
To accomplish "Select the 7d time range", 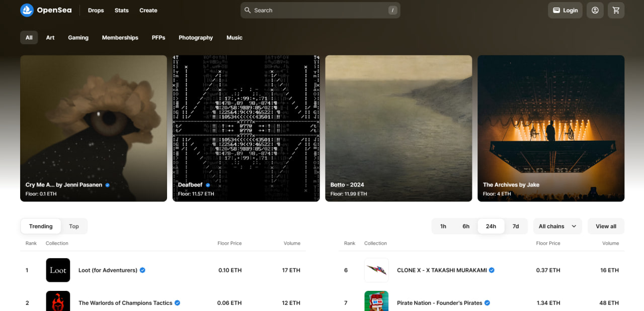I will pos(516,226).
